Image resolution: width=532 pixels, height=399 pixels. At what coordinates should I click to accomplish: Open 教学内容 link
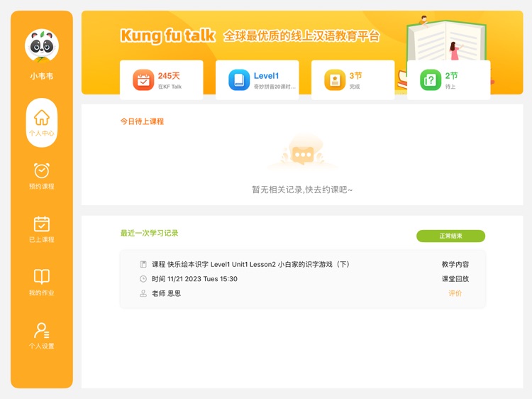coord(455,264)
